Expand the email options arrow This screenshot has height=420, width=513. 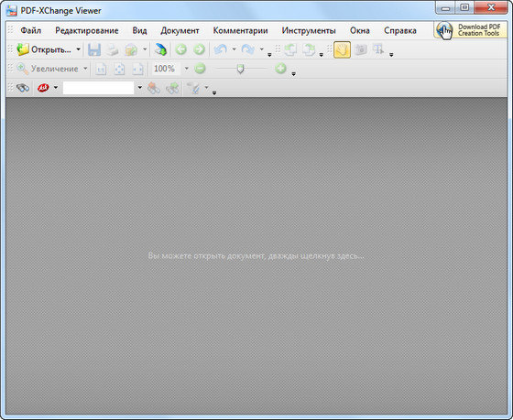145,49
